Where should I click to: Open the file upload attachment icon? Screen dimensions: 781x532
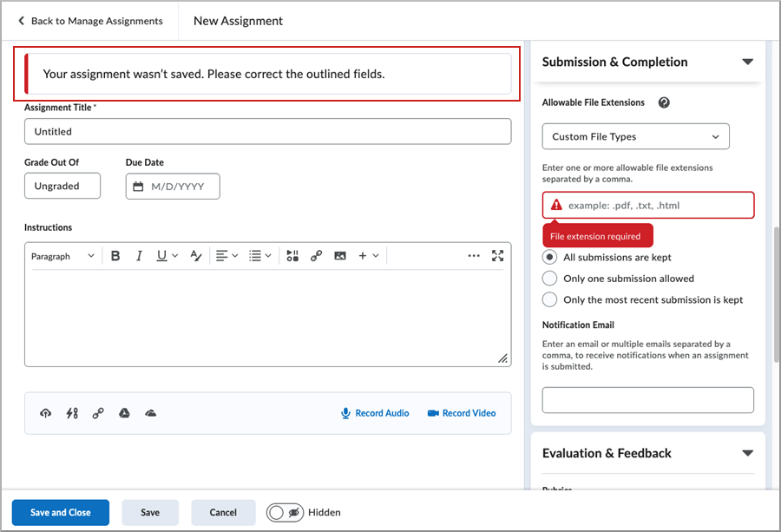pos(45,413)
